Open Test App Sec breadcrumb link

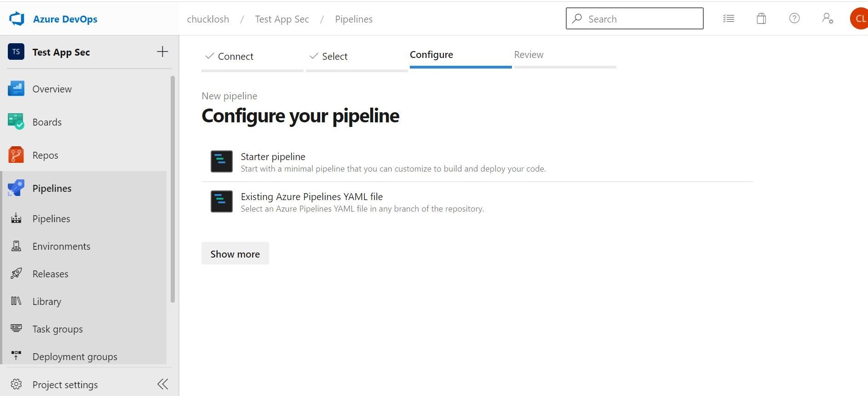point(282,19)
